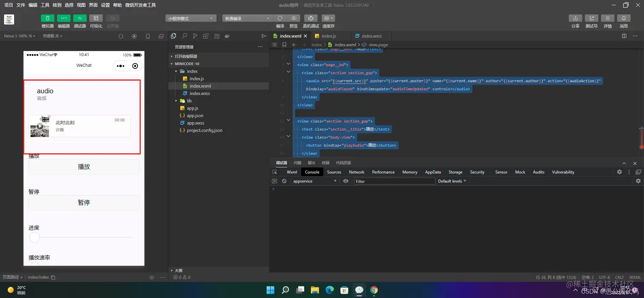Open the Mini Program mode (小程序模式) dropdown
Viewport: 644px width, 298px height.
(x=191, y=18)
